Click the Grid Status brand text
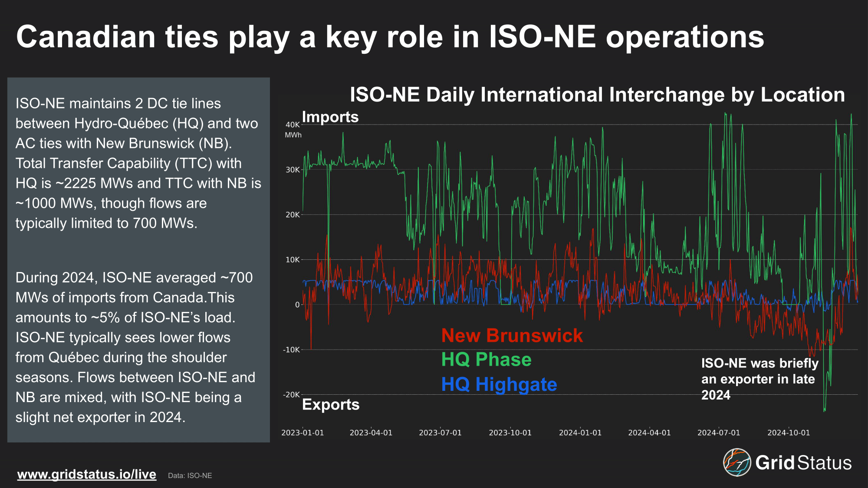This screenshot has height=488, width=868. (x=803, y=463)
